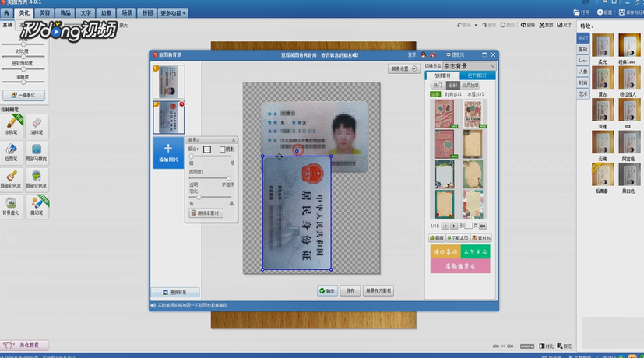Image resolution: width=644 pixels, height=358 pixels.
Task: Switch to the 文字 tab
Action: pyautogui.click(x=86, y=12)
